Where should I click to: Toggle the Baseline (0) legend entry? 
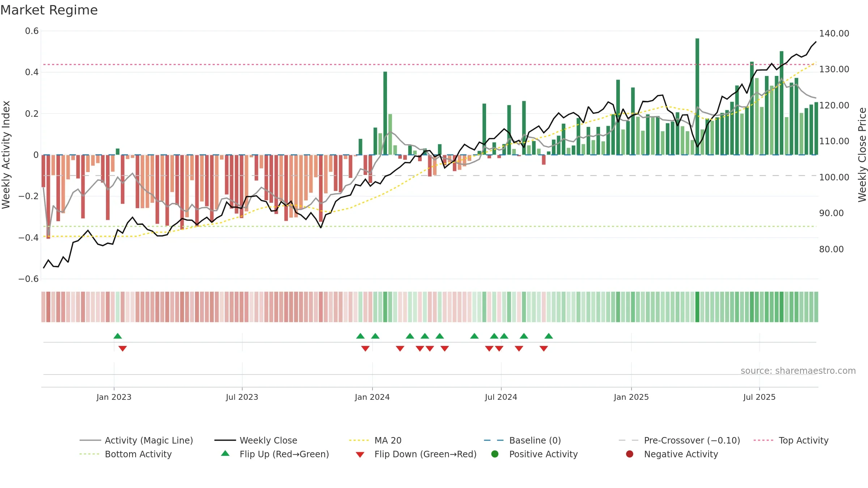click(522, 440)
